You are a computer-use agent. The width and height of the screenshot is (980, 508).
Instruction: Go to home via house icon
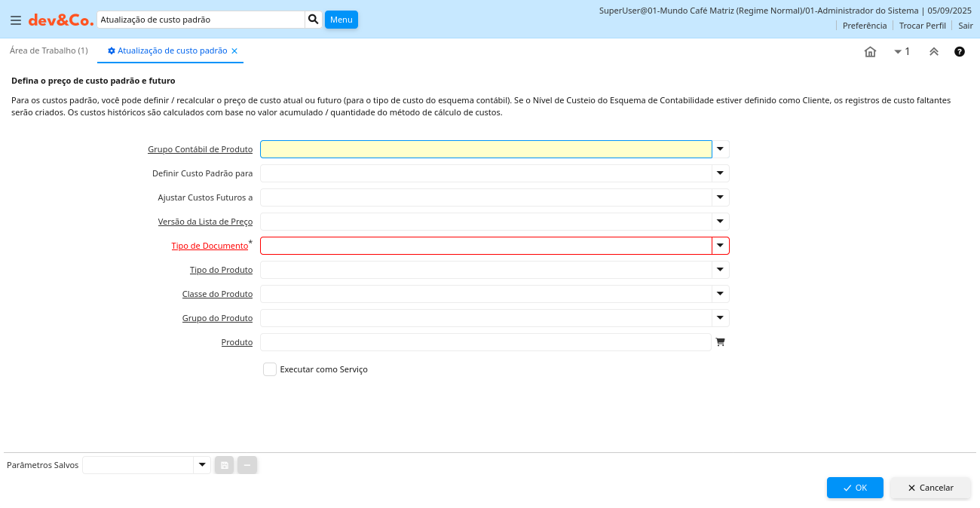(x=870, y=51)
